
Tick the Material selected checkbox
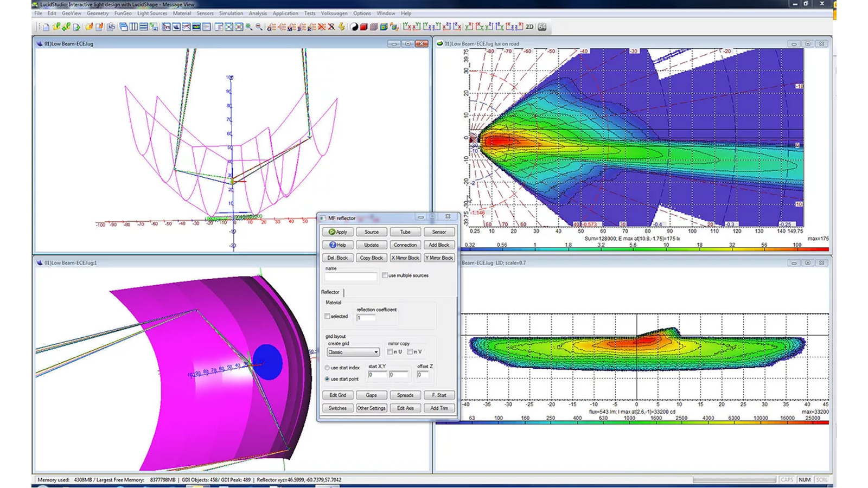click(x=327, y=316)
